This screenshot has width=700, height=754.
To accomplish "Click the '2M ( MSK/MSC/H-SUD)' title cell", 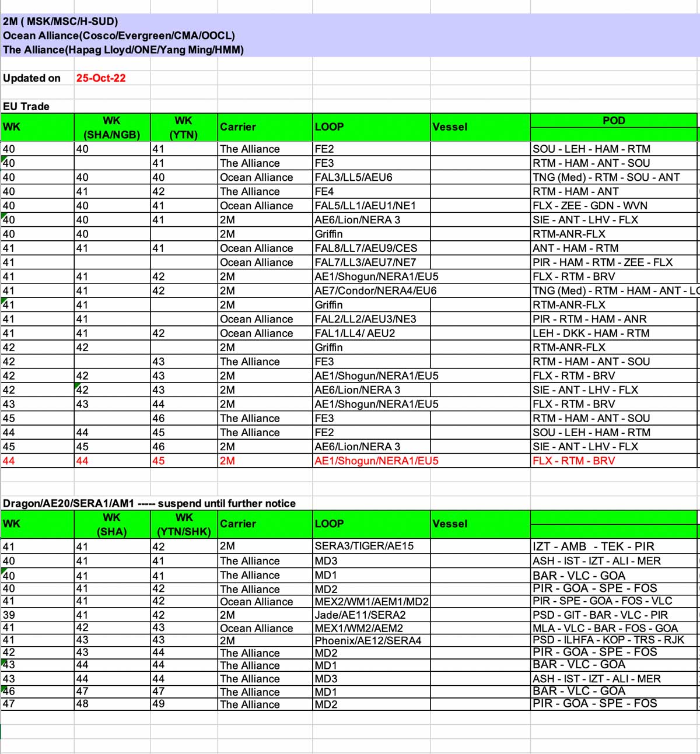I will (x=61, y=22).
